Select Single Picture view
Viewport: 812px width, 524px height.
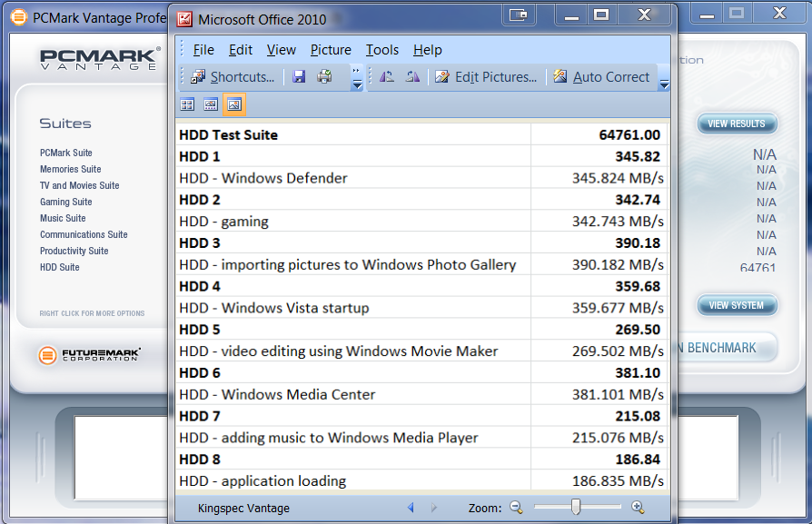[233, 104]
